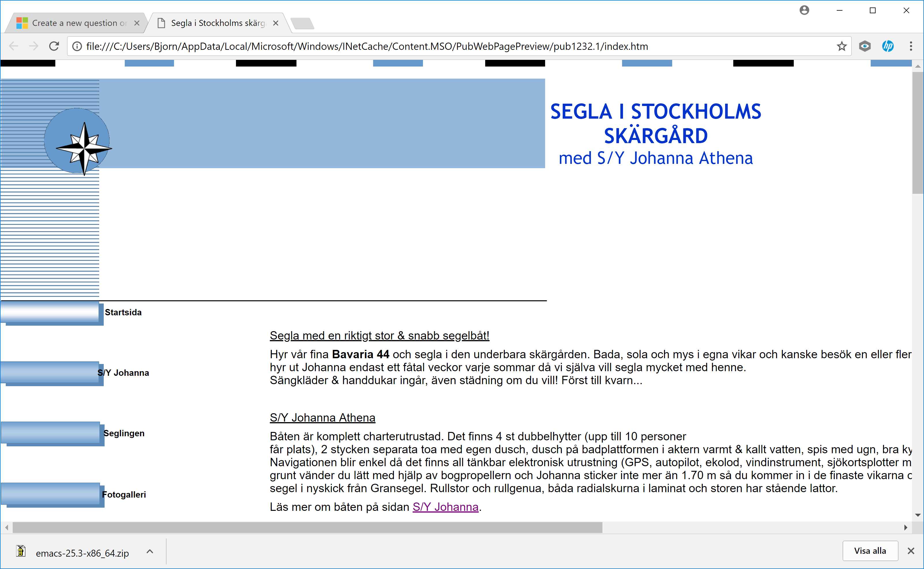This screenshot has height=569, width=924.
Task: Click heading 'Segla med en riktigt stor & snabb segelbåt!'
Action: point(379,336)
